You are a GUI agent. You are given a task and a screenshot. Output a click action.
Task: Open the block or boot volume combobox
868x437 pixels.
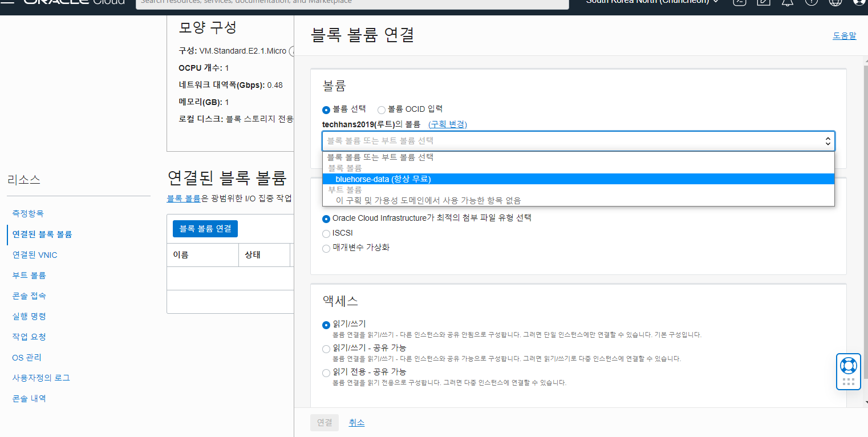point(578,141)
